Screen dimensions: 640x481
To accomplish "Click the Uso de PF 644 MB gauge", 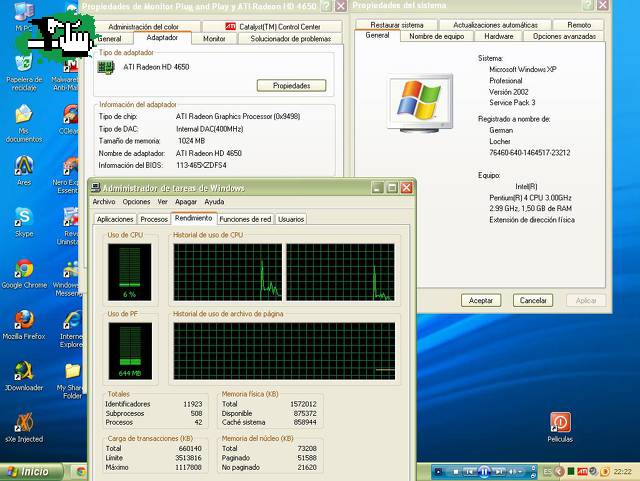I will [130, 351].
